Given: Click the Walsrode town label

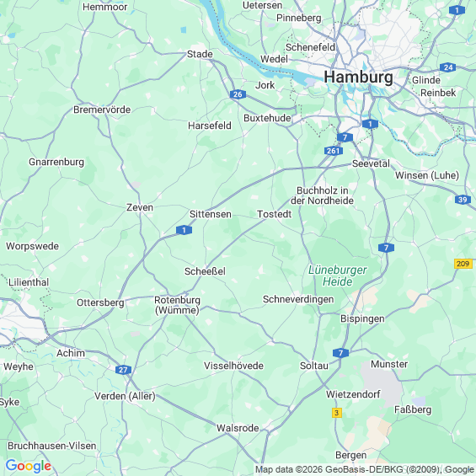Looking at the screenshot, I should (238, 428).
